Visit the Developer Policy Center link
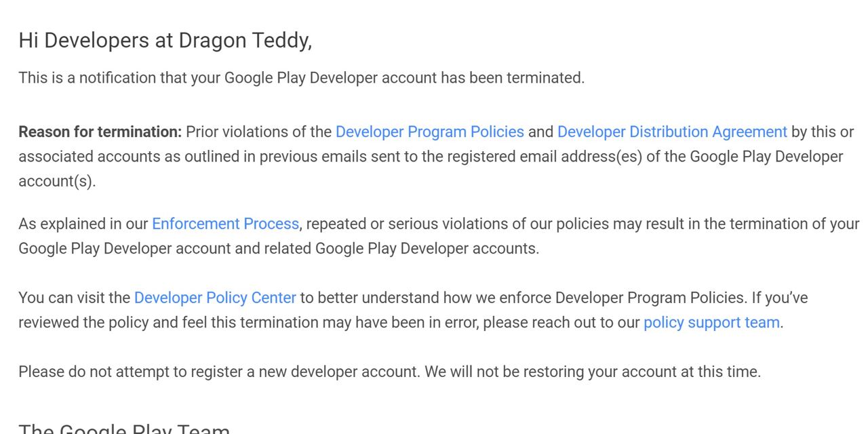 [x=215, y=298]
